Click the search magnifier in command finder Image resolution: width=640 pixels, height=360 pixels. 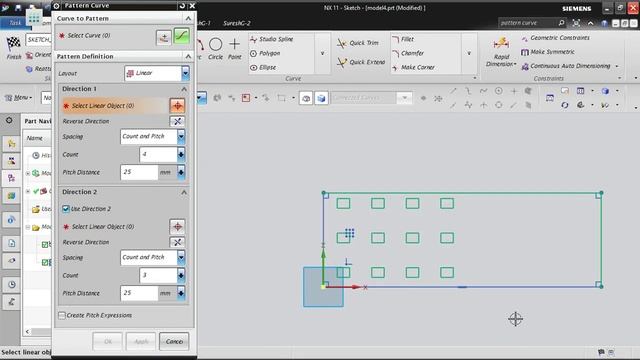[x=561, y=23]
